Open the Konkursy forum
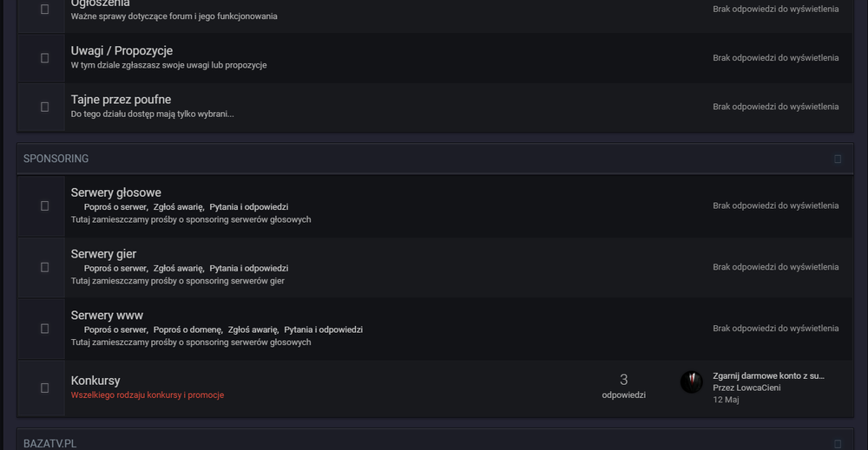868x450 pixels. coord(95,381)
